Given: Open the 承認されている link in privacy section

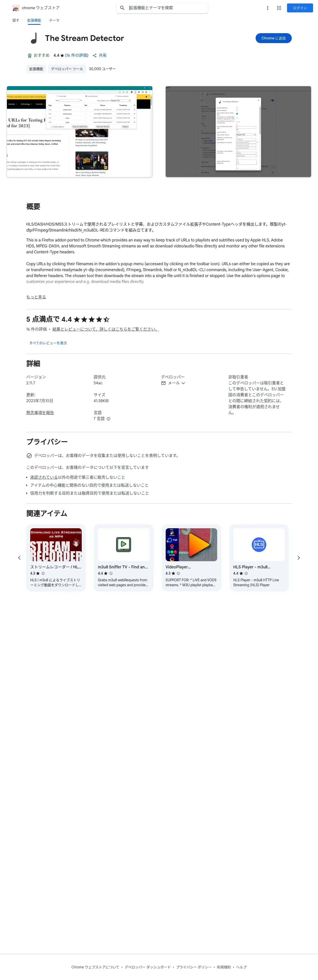Looking at the screenshot, I should coord(44,477).
